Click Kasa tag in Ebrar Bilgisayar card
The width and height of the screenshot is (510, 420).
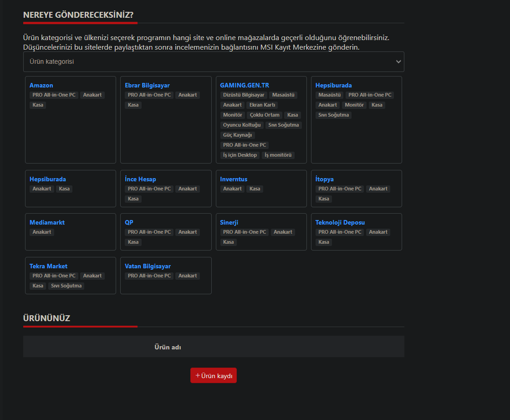tap(133, 105)
